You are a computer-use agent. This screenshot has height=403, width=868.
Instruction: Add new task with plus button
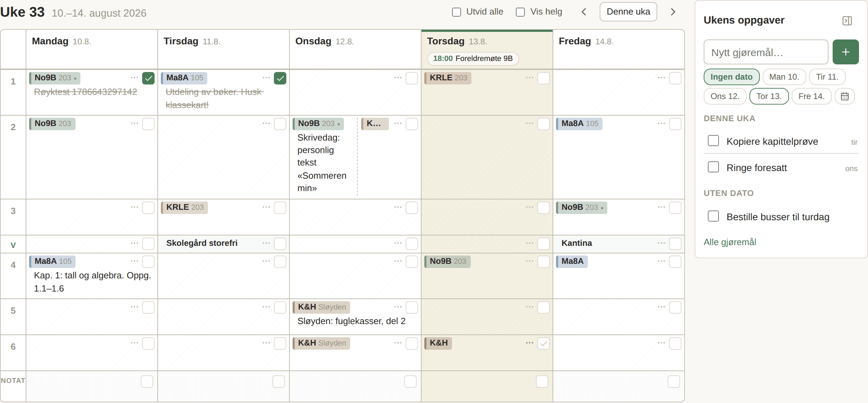(x=845, y=52)
